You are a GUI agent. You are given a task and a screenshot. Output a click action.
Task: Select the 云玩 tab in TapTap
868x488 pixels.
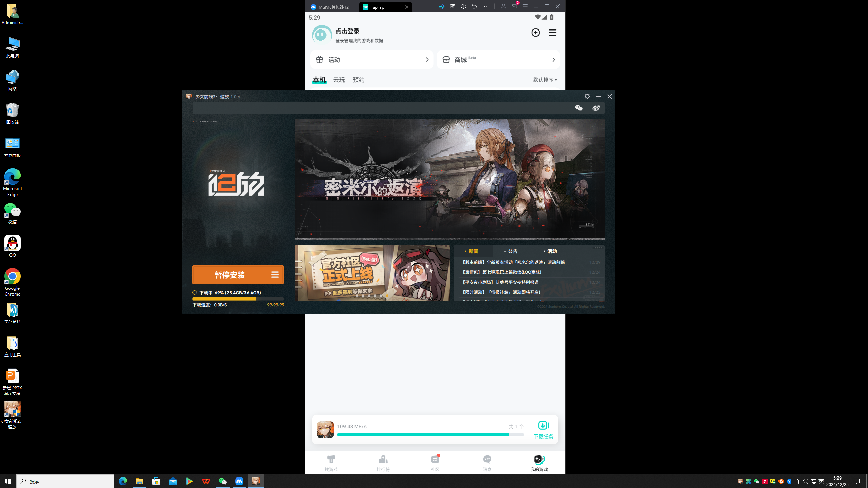339,80
